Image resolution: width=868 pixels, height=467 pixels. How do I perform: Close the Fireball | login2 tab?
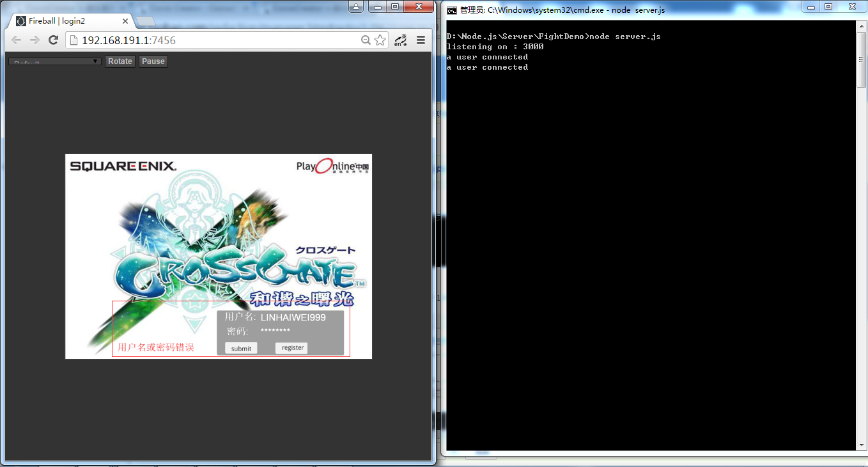pos(125,21)
